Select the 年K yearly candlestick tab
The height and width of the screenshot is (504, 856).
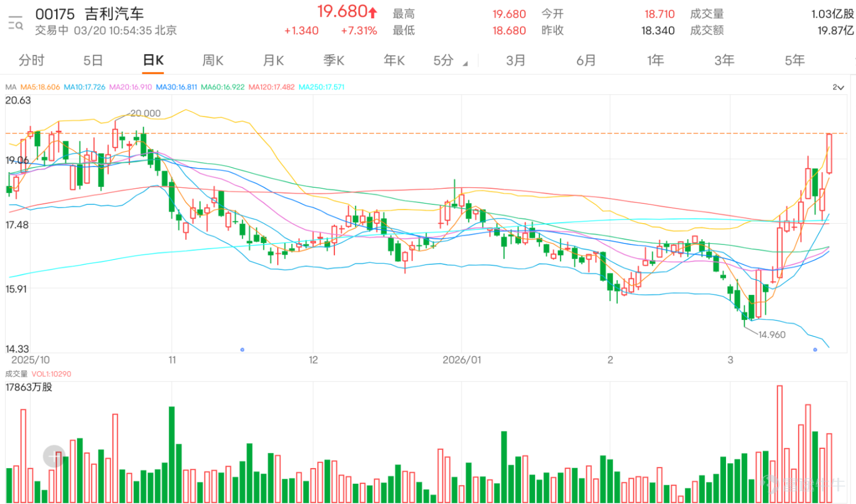point(394,60)
